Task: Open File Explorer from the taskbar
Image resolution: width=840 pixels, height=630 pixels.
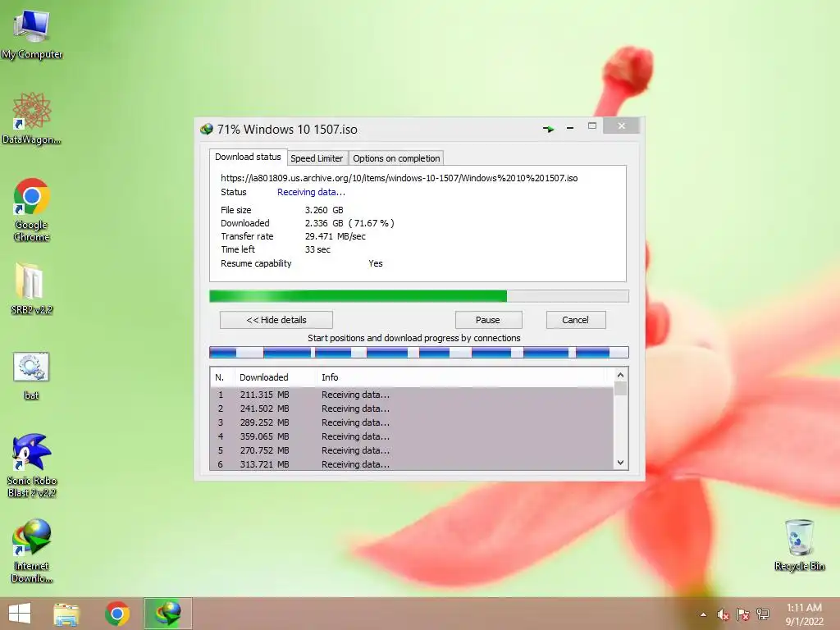Action: (x=66, y=614)
